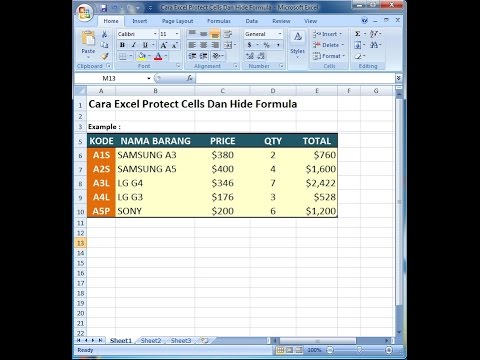Increase indent in Alignment group

204,56
